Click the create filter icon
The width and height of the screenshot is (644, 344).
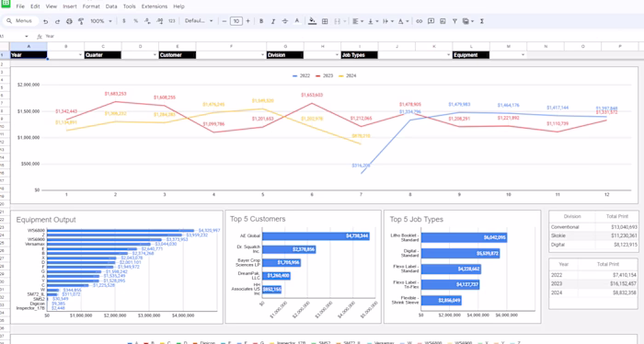tap(454, 21)
